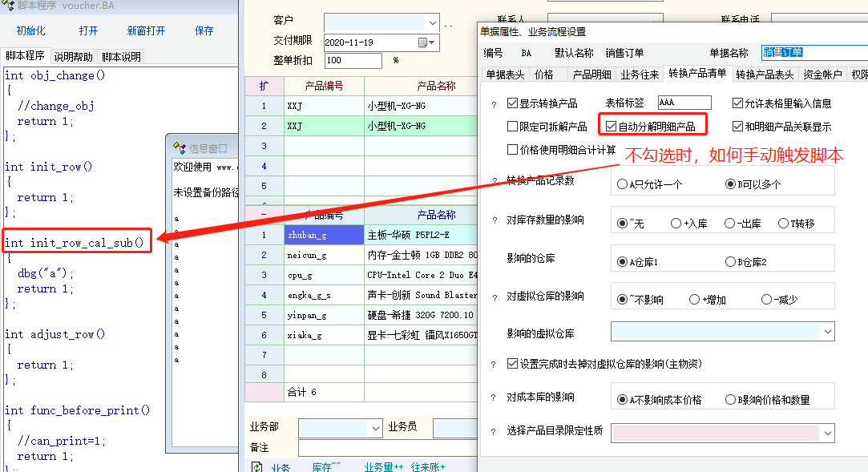This screenshot has width=868, height=472.
Task: Click the 保存 button in script window
Action: (204, 31)
